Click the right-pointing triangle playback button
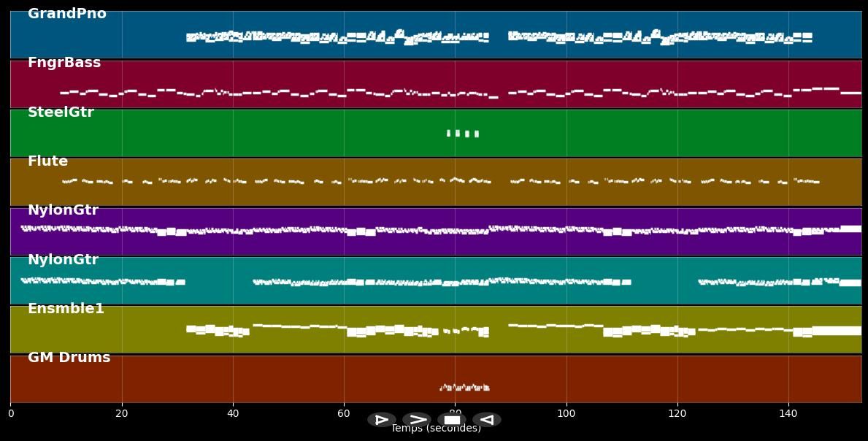This screenshot has height=441, width=868. click(381, 420)
